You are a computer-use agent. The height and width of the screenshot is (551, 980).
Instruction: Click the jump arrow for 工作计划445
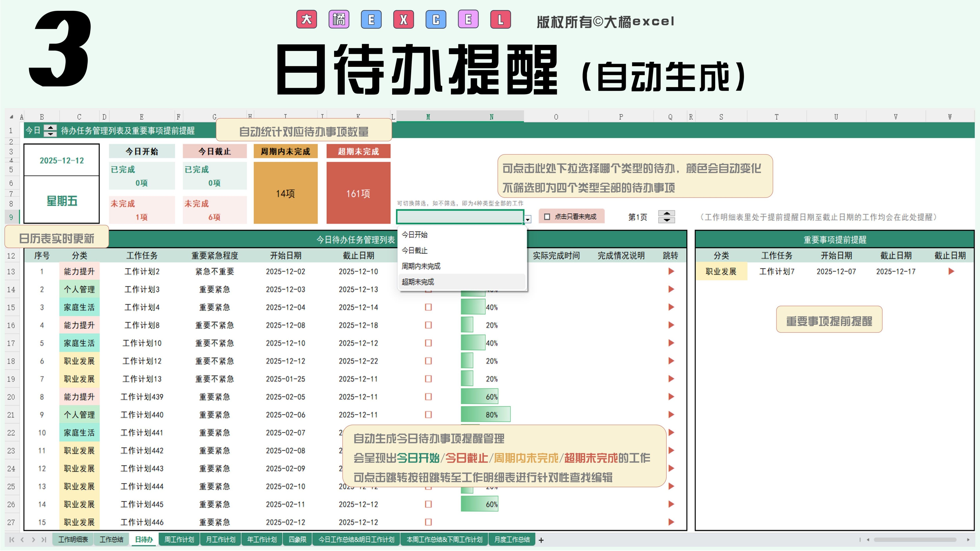[671, 504]
